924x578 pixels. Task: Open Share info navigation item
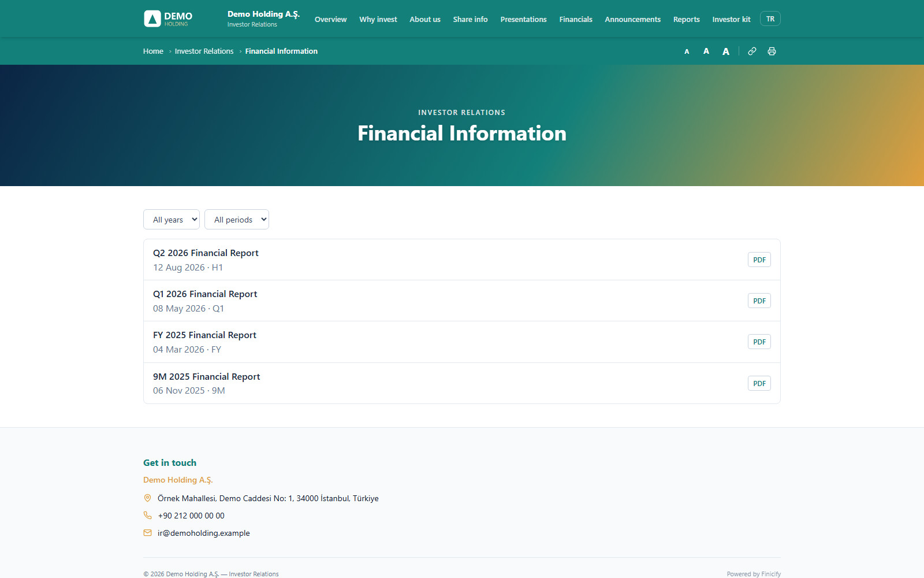tap(470, 19)
